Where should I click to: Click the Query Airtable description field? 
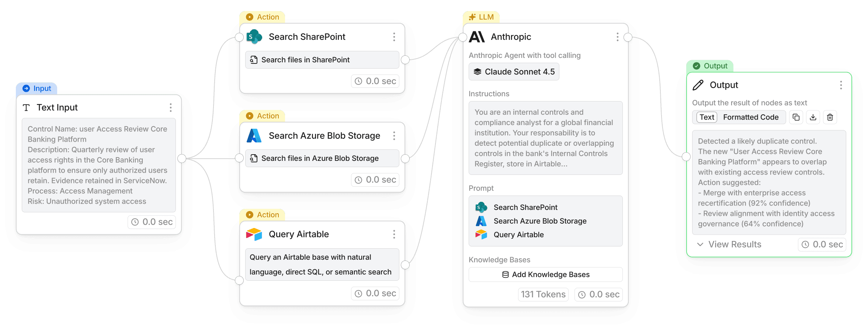[x=322, y=265]
